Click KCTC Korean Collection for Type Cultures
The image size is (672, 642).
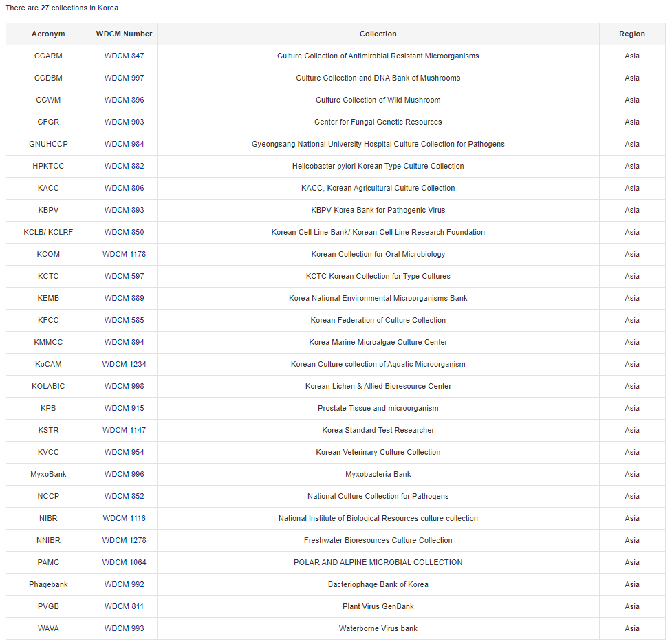pyautogui.click(x=378, y=276)
